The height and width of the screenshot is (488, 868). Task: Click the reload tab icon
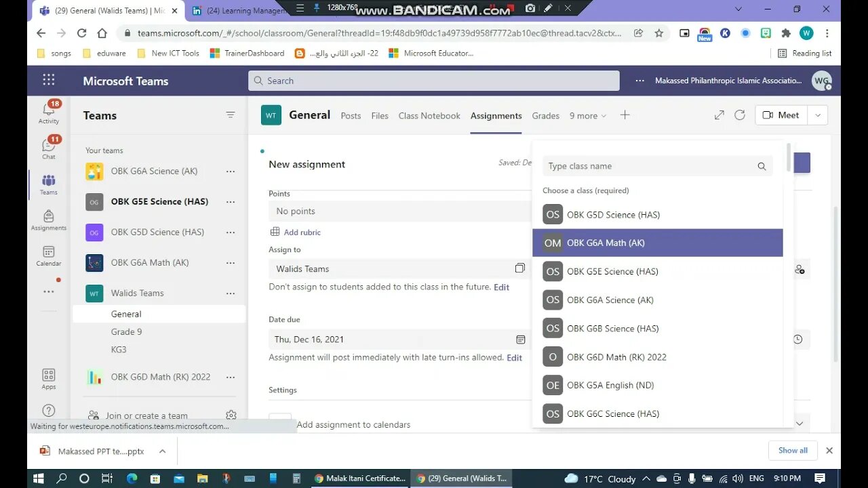740,115
